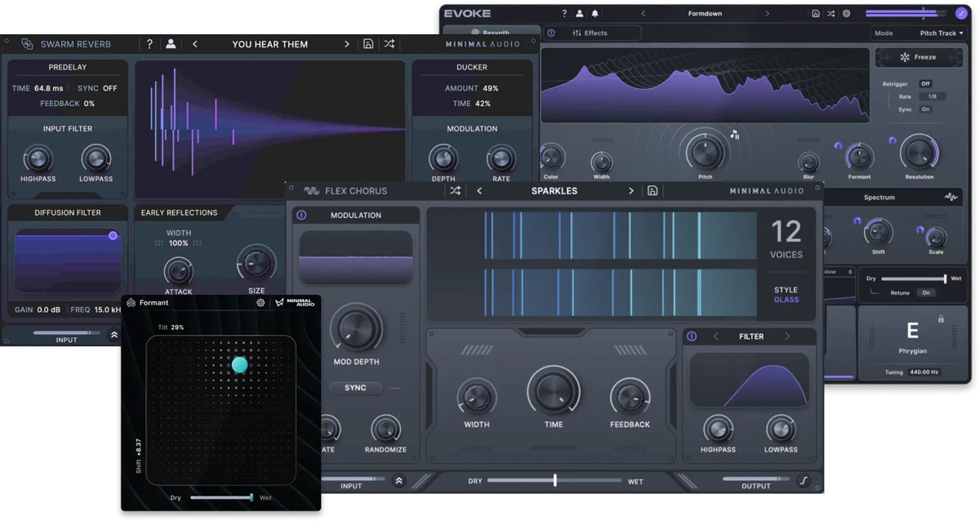This screenshot has width=980, height=521.
Task: Open user account icon in Swarm Reverb
Action: pyautogui.click(x=171, y=44)
